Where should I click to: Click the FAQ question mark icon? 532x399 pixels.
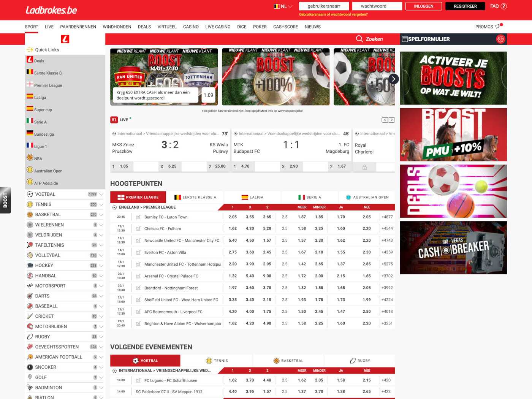504,6
